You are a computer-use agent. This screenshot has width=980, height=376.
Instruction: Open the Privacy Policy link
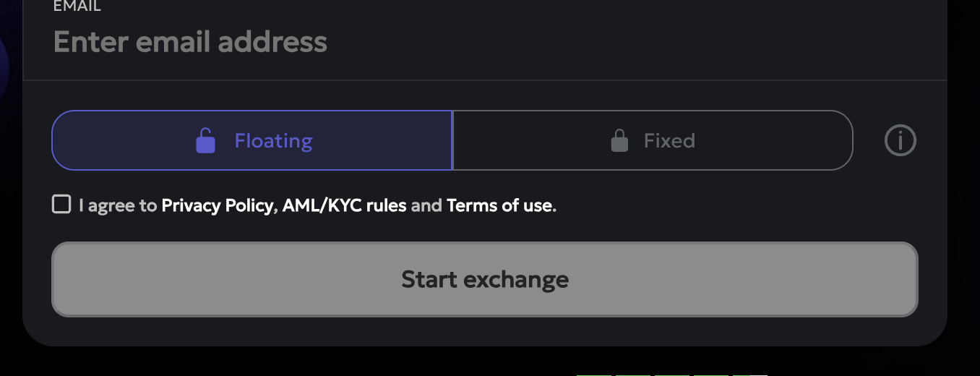tap(217, 205)
